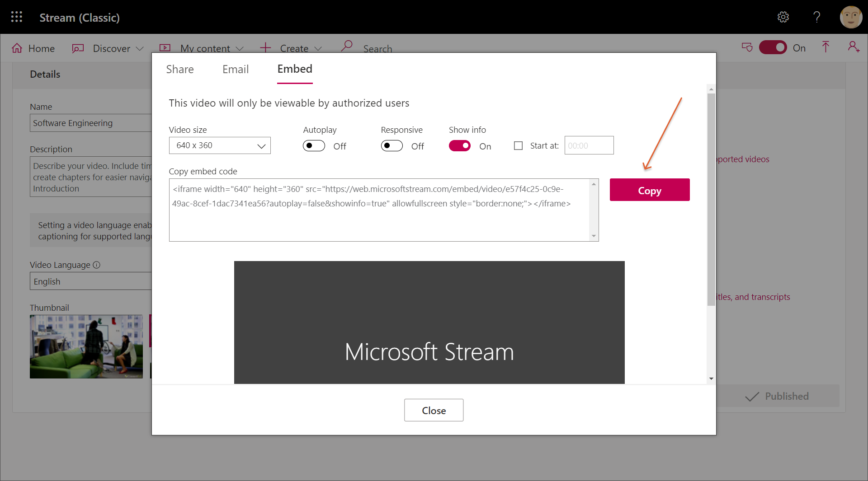Click the Home house icon
868x481 pixels.
[17, 48]
